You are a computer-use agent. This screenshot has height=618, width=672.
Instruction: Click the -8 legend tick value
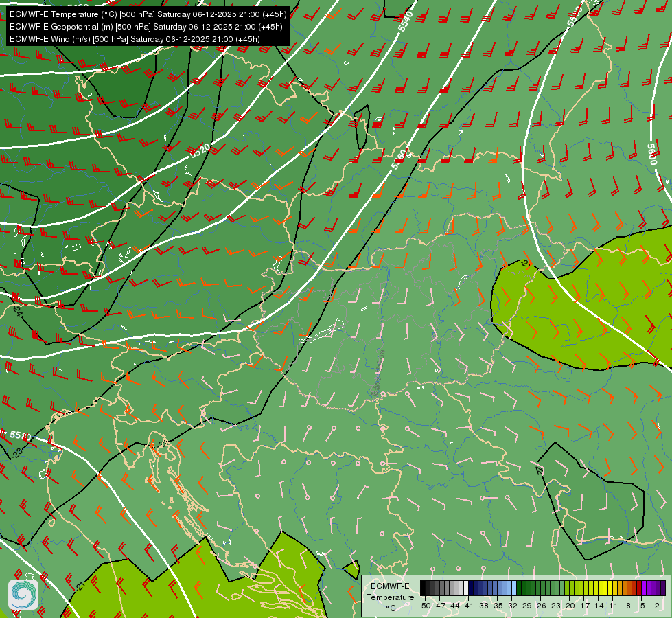pyautogui.click(x=627, y=606)
